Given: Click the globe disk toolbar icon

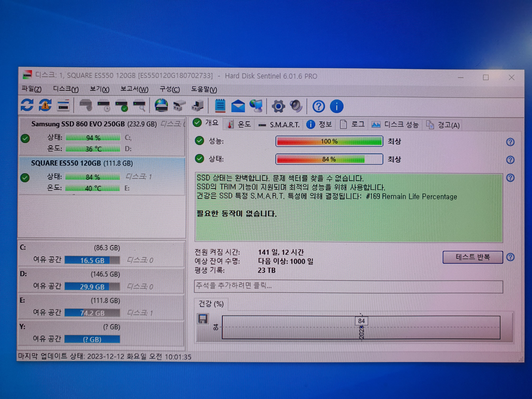Looking at the screenshot, I should pos(161,105).
